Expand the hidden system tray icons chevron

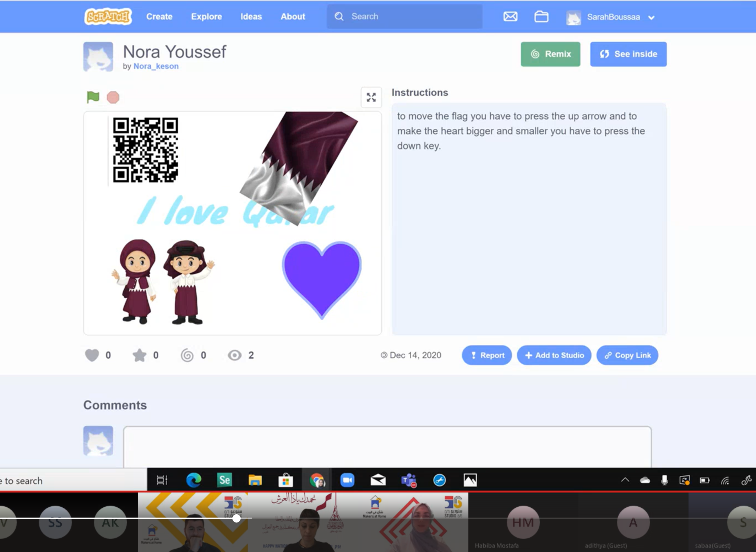[x=625, y=480]
